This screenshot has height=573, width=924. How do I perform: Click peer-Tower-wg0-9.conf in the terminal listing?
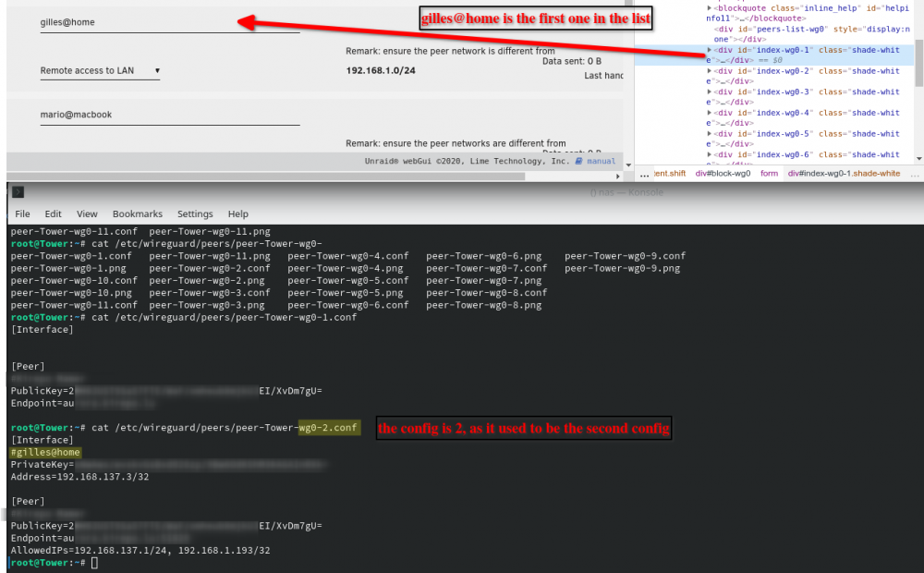pos(626,256)
